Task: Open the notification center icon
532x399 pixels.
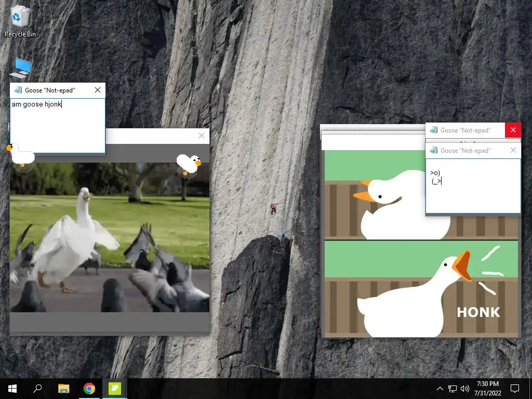Action: pos(515,389)
